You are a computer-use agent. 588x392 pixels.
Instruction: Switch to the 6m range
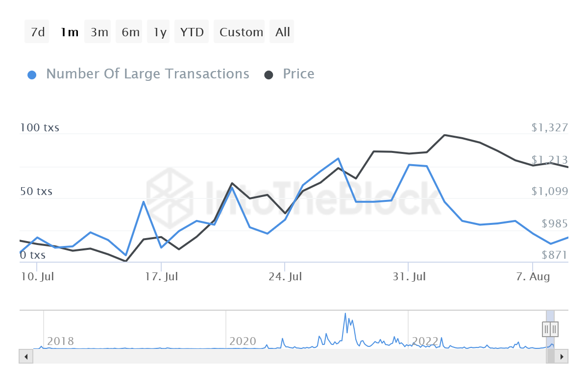pyautogui.click(x=130, y=32)
